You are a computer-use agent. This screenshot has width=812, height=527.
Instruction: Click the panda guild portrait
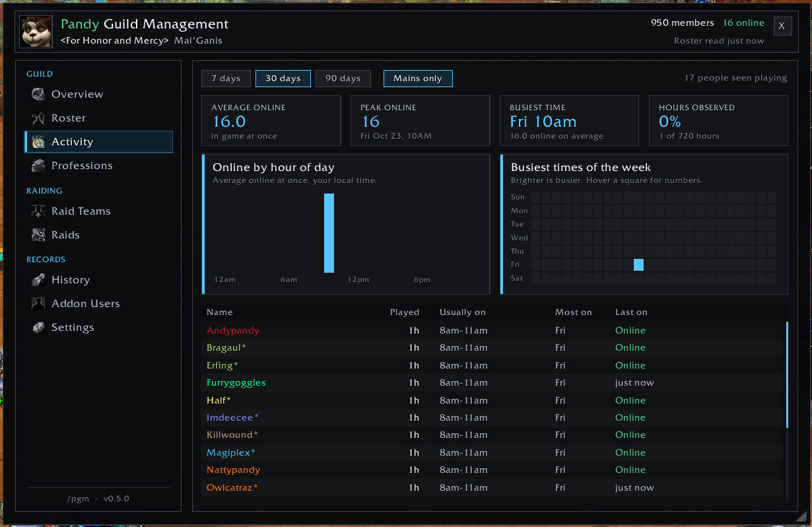(36, 32)
